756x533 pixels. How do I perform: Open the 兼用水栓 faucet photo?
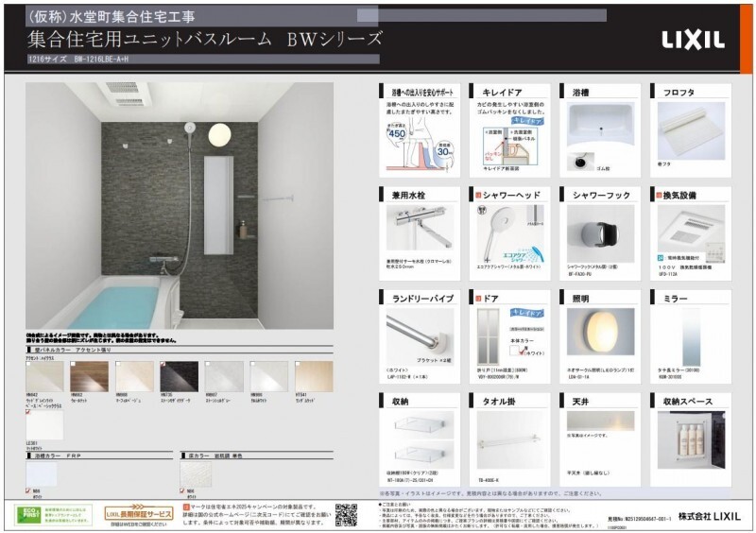[x=420, y=228]
